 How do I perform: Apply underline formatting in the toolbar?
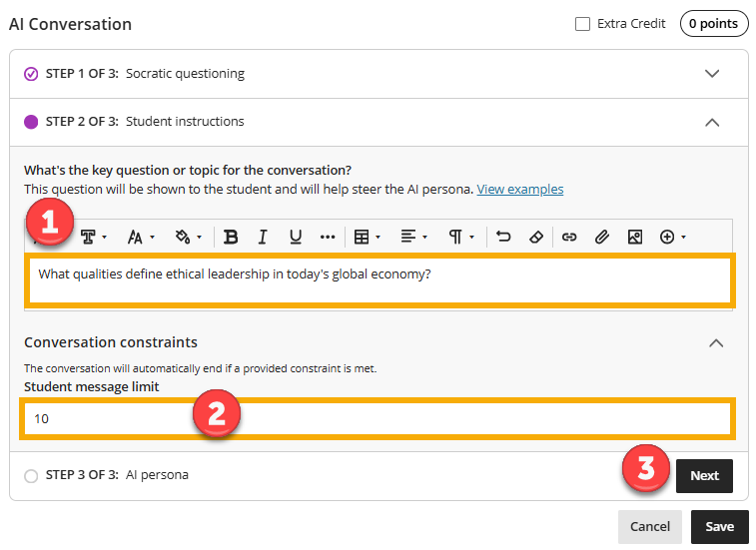pyautogui.click(x=296, y=237)
